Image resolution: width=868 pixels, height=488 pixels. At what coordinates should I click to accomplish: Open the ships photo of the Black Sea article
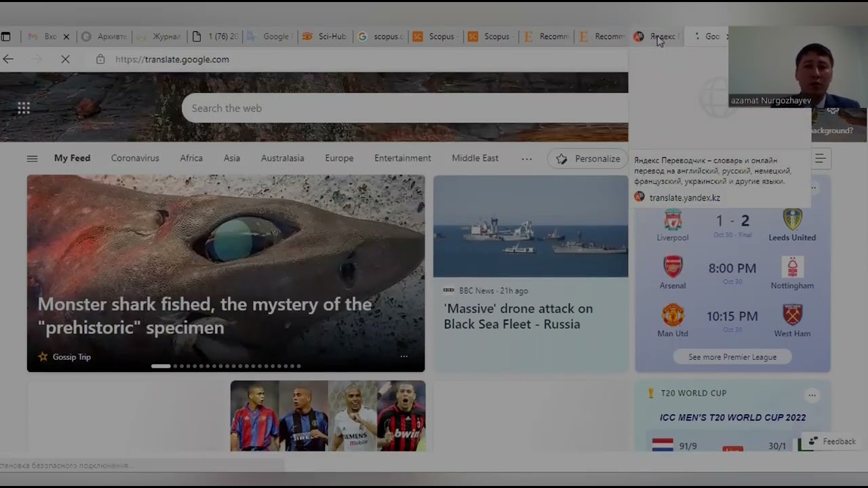pyautogui.click(x=531, y=226)
